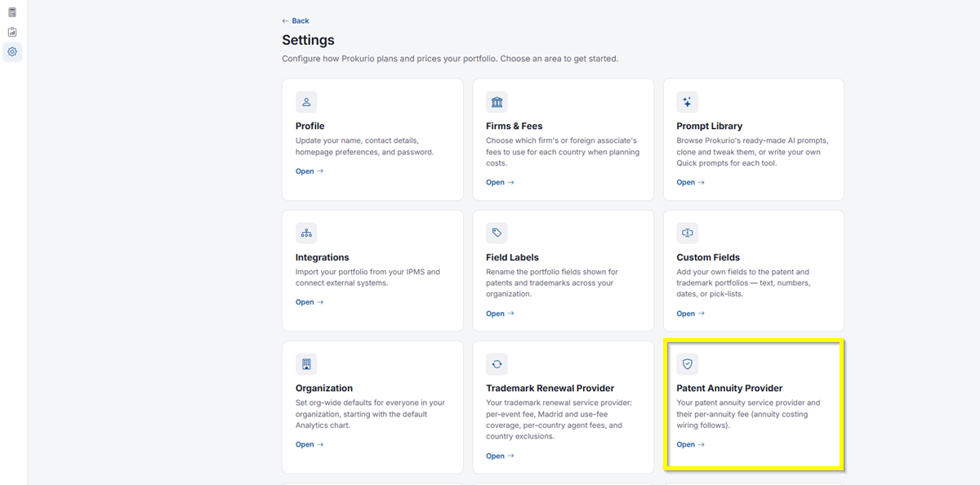The image size is (980, 485).
Task: Click the Integrations heading
Action: pyautogui.click(x=323, y=257)
